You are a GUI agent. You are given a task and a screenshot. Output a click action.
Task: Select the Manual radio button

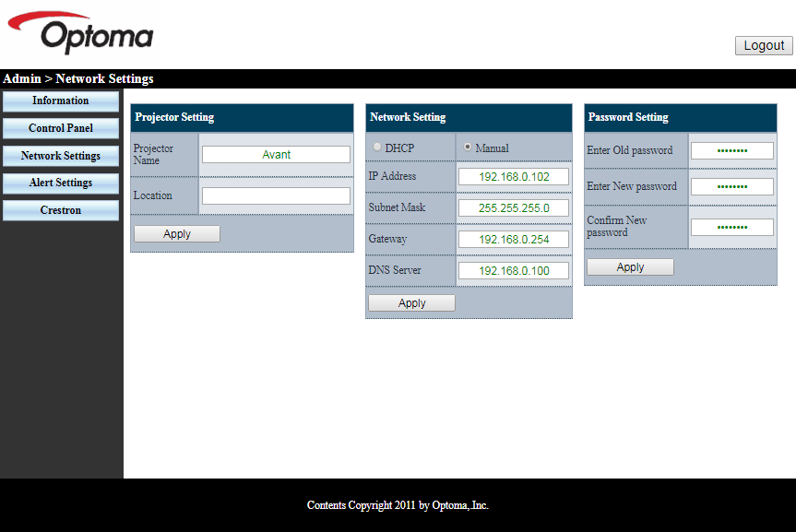point(468,148)
